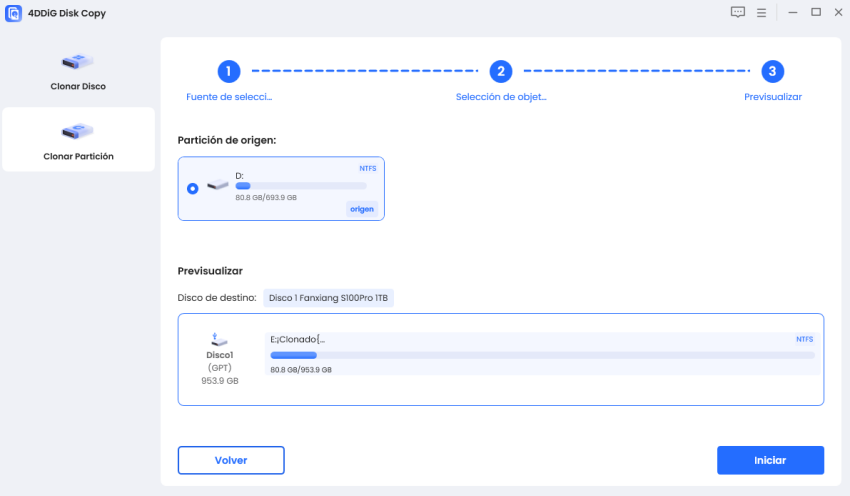The image size is (850, 496).
Task: Click the E: Clonado partition usage bar
Action: coord(542,356)
